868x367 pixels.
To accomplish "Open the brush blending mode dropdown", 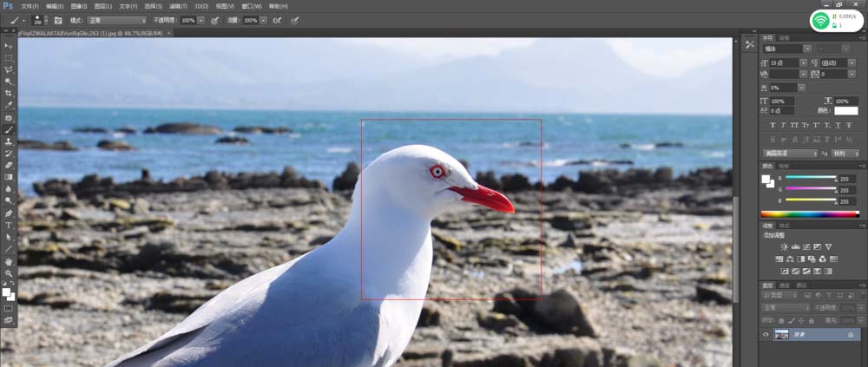I will (116, 21).
